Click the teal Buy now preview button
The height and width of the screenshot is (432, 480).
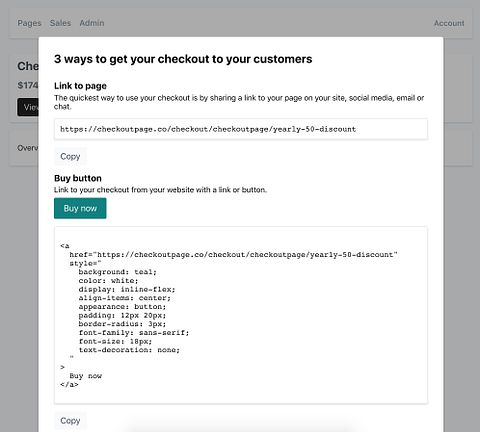[80, 208]
